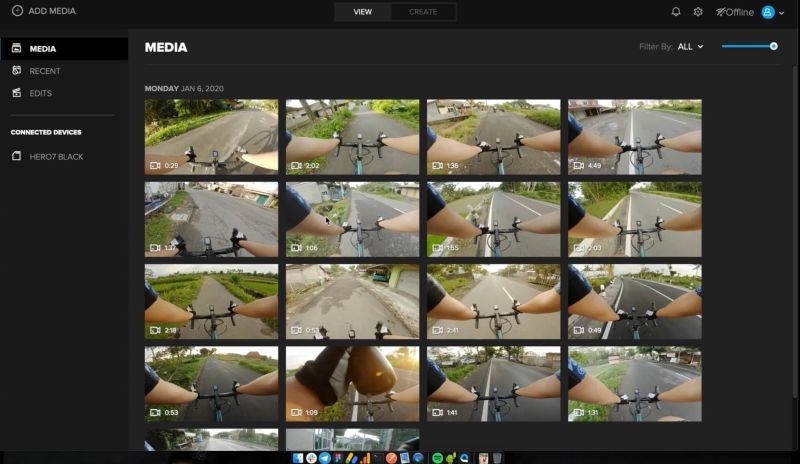Image resolution: width=800 pixels, height=464 pixels.
Task: Click ADD MEDIA text button
Action: (x=52, y=11)
